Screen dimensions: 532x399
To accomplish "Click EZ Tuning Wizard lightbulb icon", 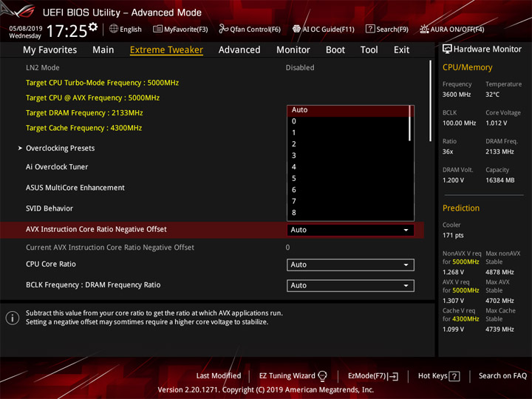I will pyautogui.click(x=322, y=376).
